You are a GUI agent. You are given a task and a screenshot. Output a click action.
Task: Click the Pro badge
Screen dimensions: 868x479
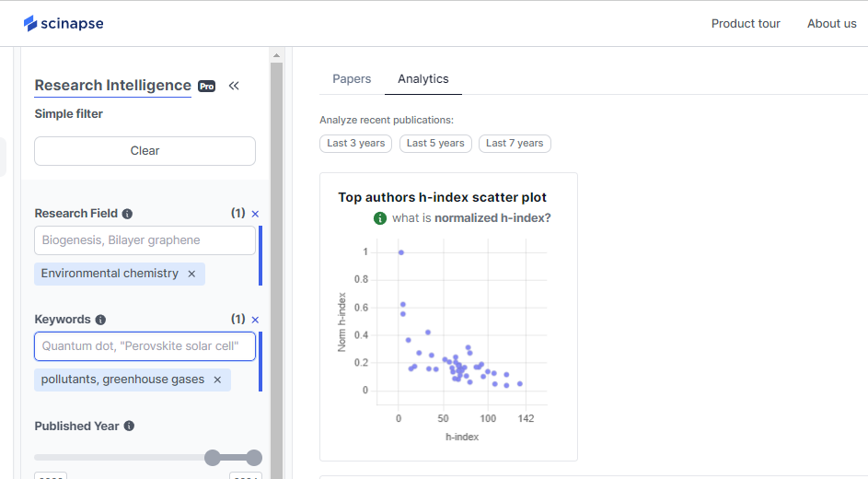[206, 87]
